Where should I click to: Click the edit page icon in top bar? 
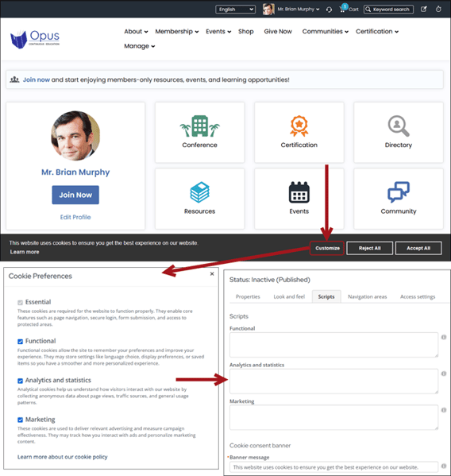click(424, 9)
